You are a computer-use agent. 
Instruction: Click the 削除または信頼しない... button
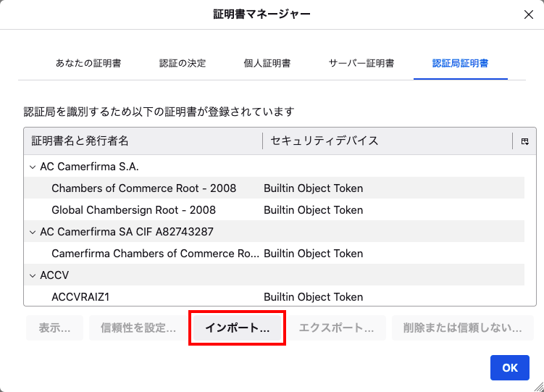(462, 328)
